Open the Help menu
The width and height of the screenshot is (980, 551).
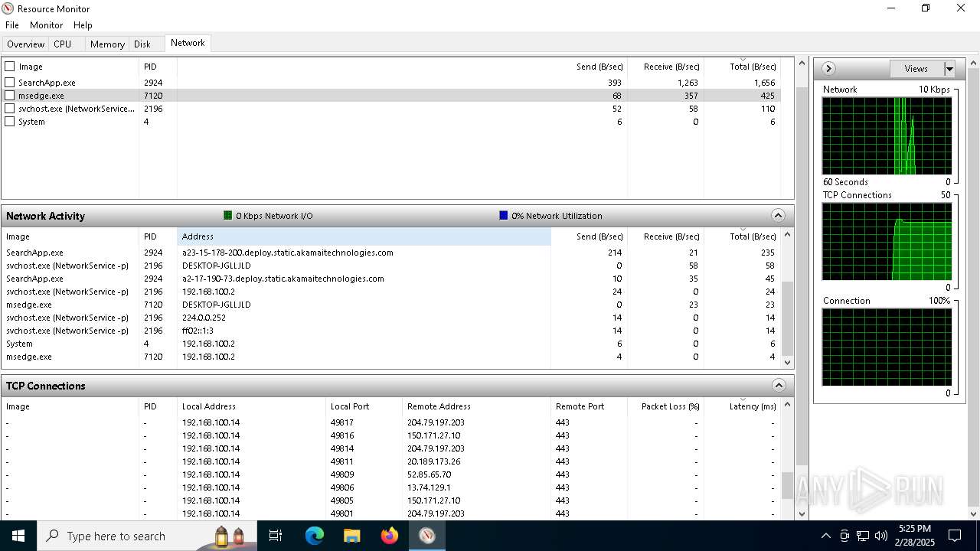coord(83,25)
